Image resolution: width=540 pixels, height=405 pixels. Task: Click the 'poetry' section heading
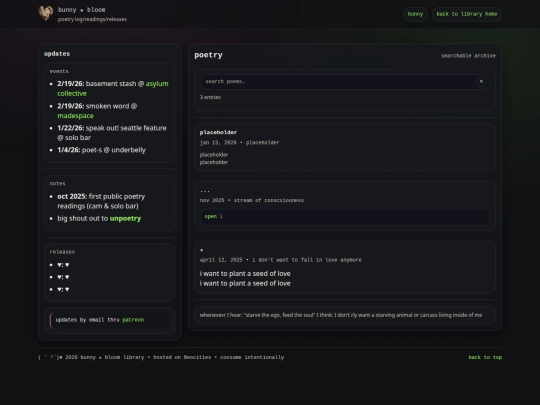pyautogui.click(x=208, y=55)
